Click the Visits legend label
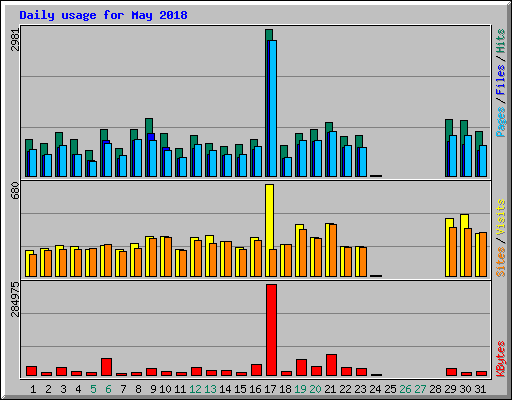Image resolution: width=512 pixels, height=400 pixels. [501, 218]
